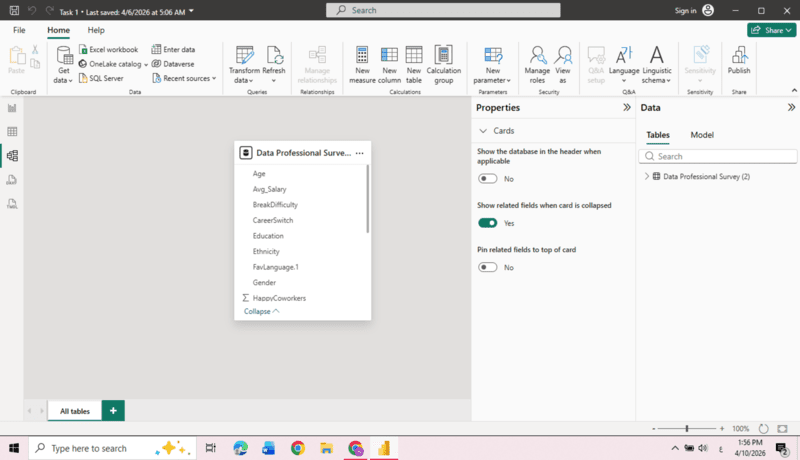Click the Publish icon
This screenshot has height=460, width=800.
tap(739, 55)
